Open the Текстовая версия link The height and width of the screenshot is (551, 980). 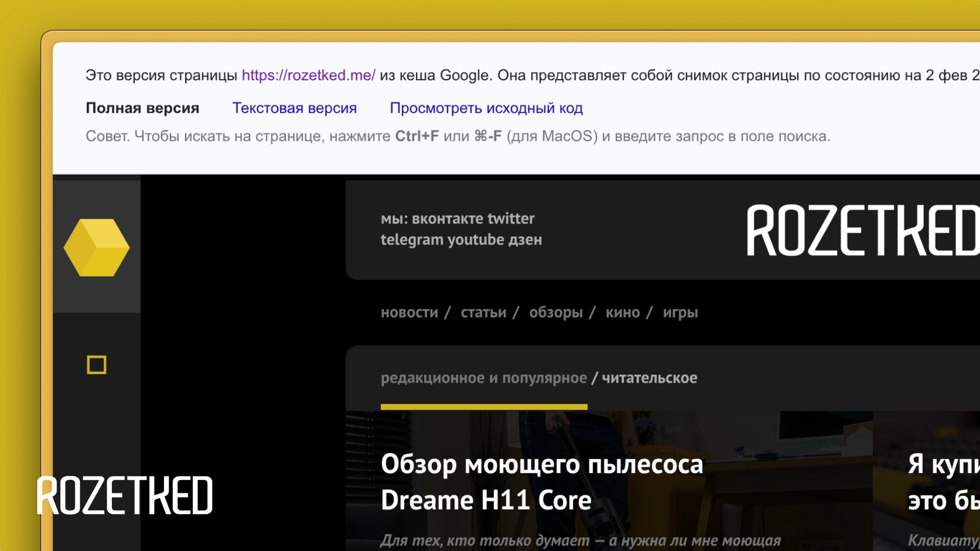click(295, 108)
